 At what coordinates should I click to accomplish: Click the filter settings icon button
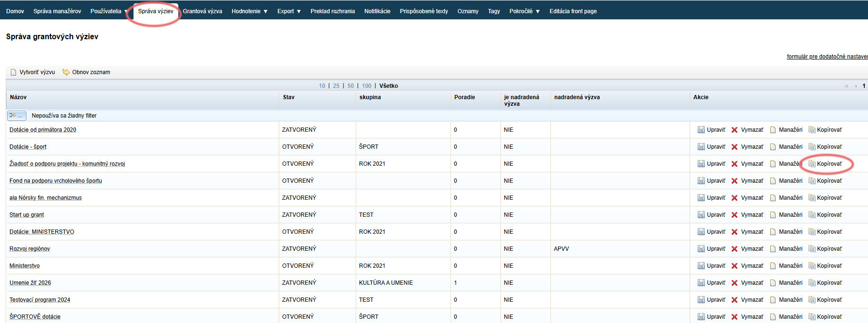pyautogui.click(x=17, y=116)
